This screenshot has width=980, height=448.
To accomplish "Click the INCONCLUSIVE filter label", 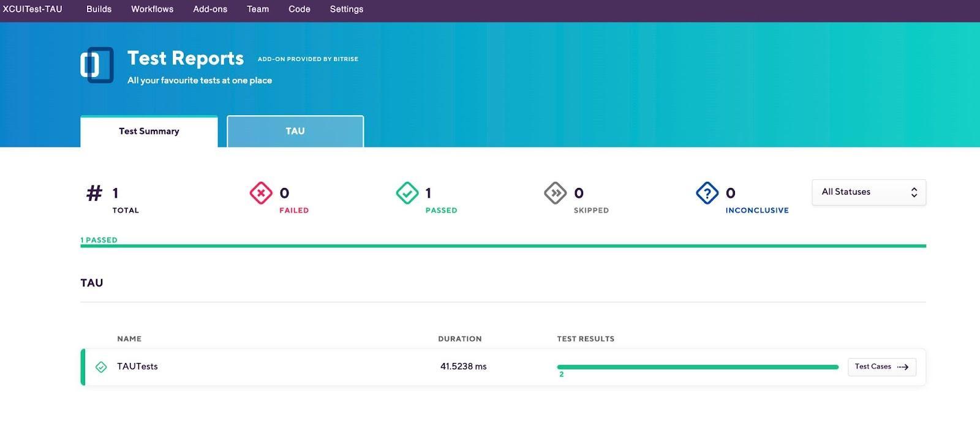I will [x=757, y=211].
